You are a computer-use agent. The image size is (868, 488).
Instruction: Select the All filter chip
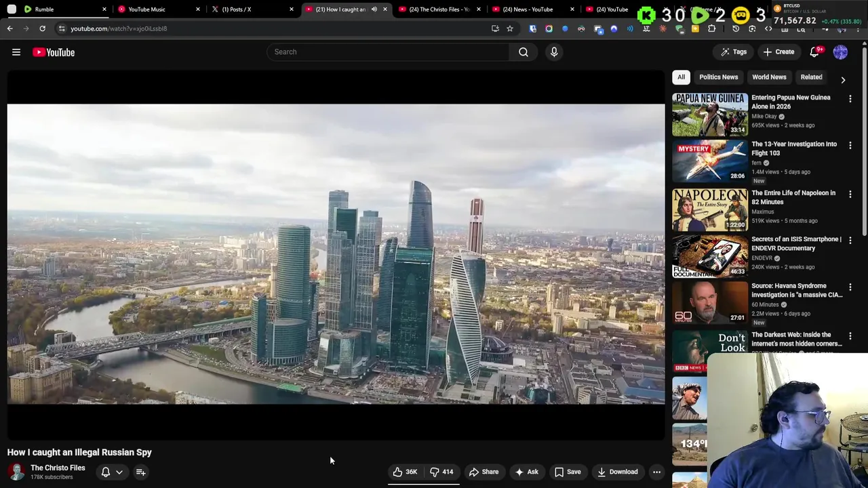tap(681, 77)
